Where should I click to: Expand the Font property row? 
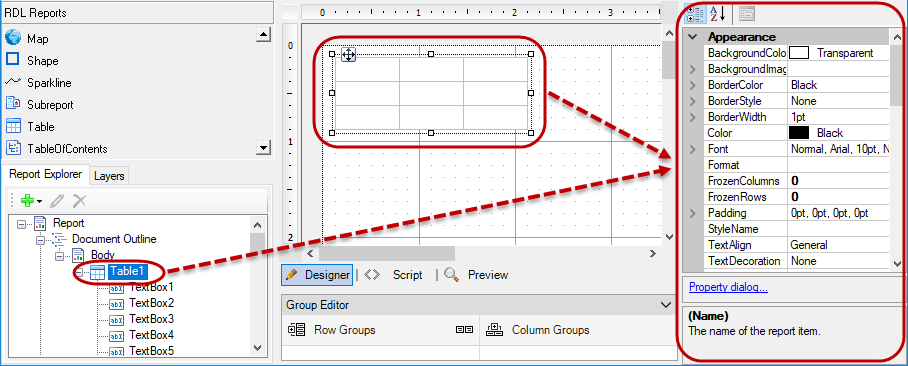(692, 149)
